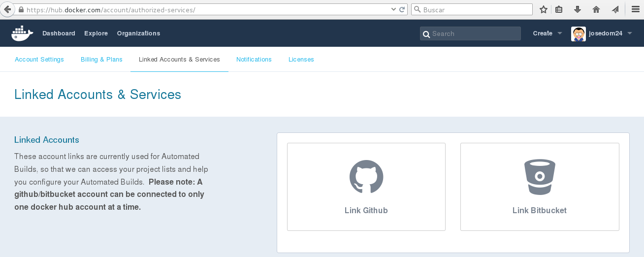Click the Bitbucket bucket icon
The image size is (644, 257).
click(x=540, y=177)
